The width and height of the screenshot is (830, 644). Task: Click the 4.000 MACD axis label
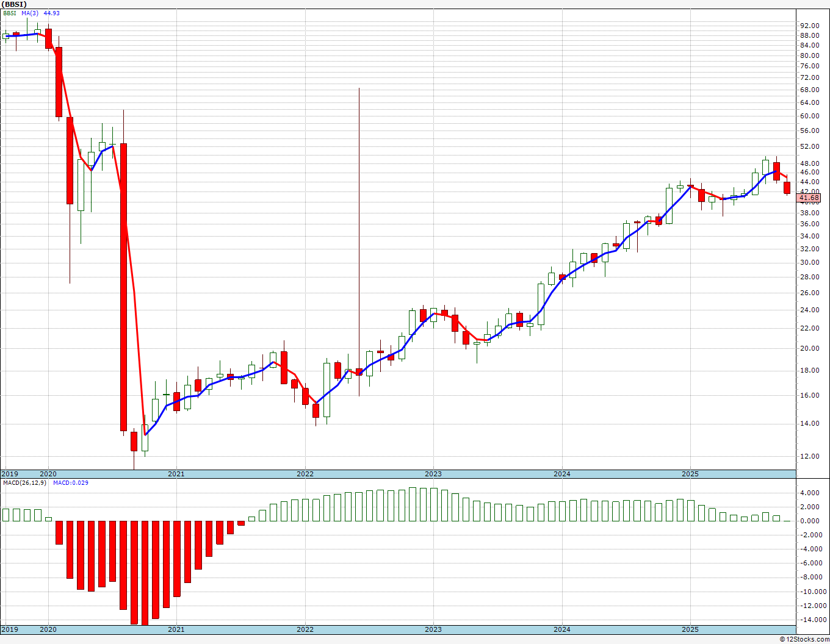click(x=809, y=493)
